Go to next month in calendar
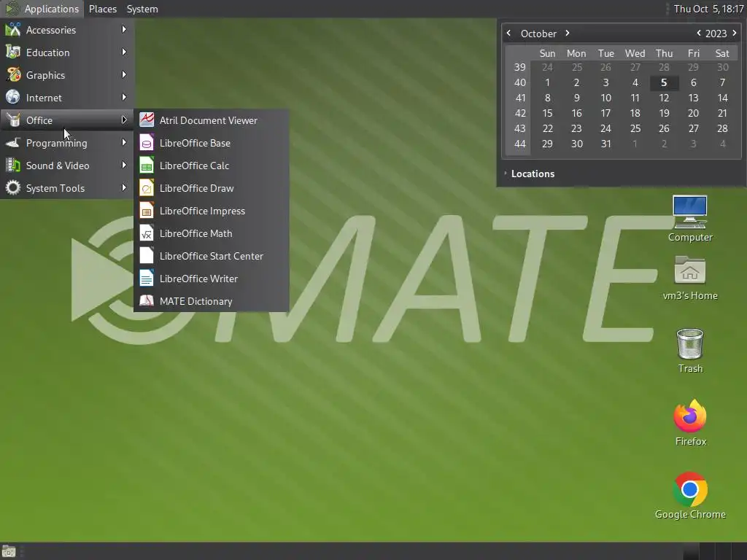 (568, 33)
